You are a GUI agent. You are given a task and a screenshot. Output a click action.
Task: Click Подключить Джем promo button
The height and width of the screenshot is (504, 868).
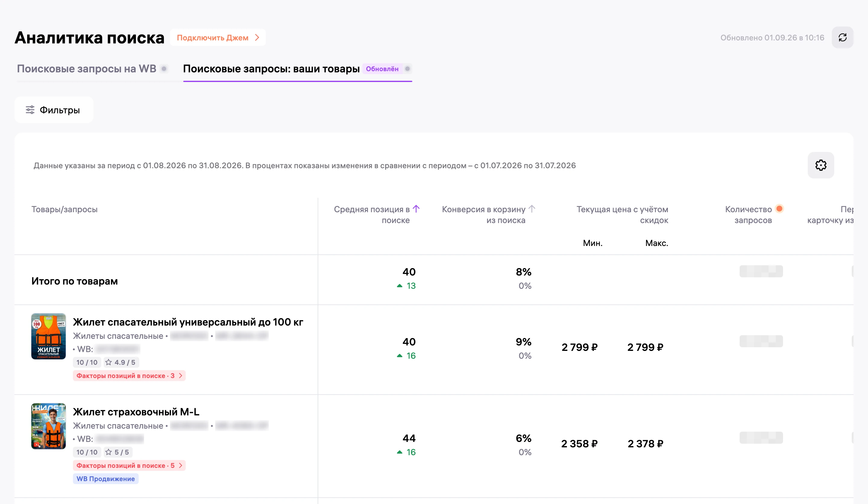(218, 38)
